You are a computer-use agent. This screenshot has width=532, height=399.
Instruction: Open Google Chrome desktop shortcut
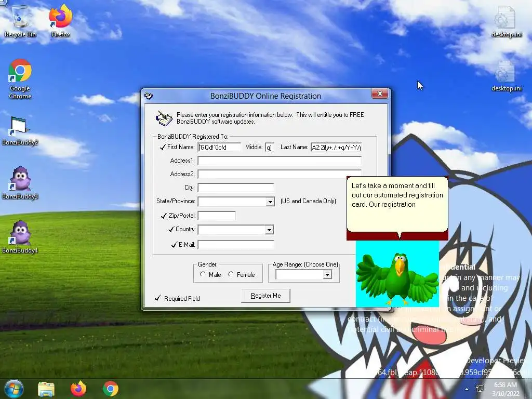point(20,79)
